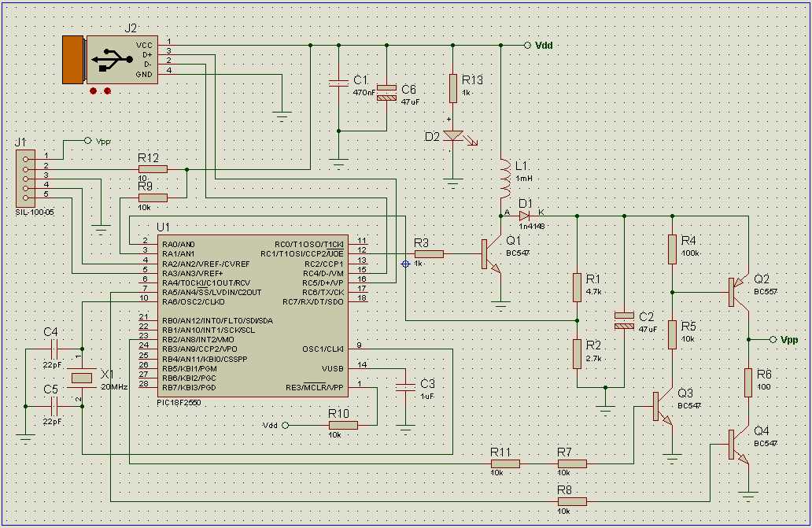The height and width of the screenshot is (528, 812).
Task: Click the RC1/T1OSI/CCP2/UOE pin label
Action: 302,253
